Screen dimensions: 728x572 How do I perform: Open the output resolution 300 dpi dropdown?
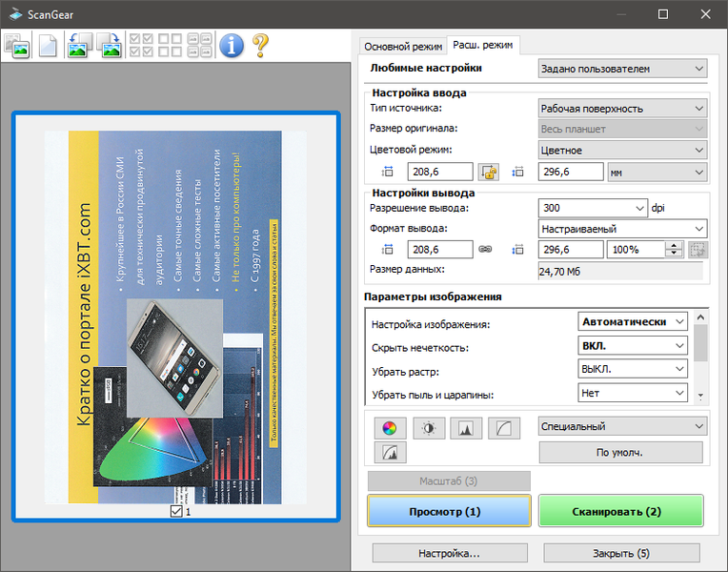coord(593,208)
